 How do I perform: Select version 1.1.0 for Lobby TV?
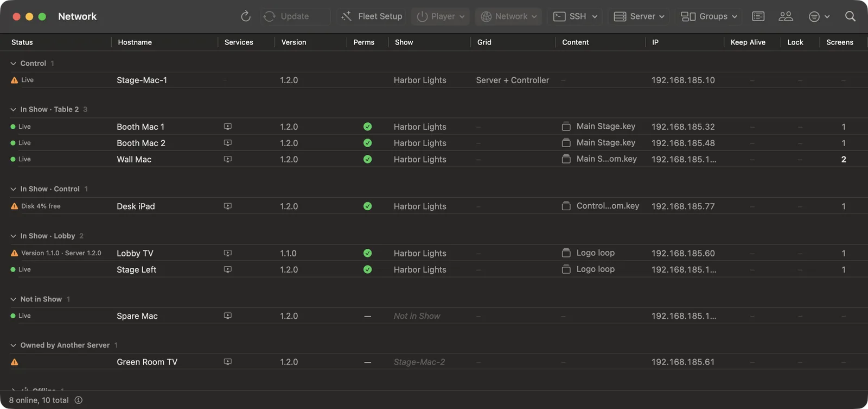click(289, 253)
